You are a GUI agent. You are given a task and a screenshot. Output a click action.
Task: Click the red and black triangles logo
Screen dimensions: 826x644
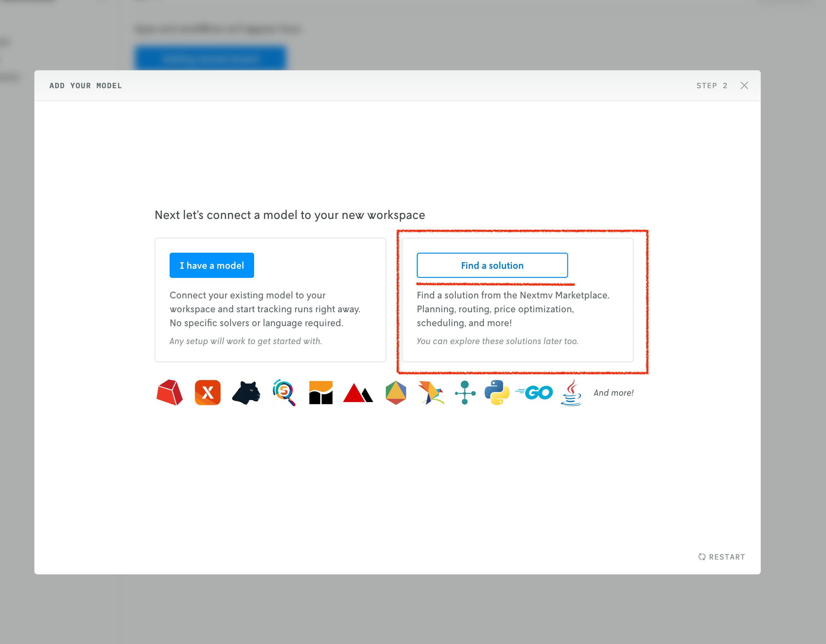[358, 394]
